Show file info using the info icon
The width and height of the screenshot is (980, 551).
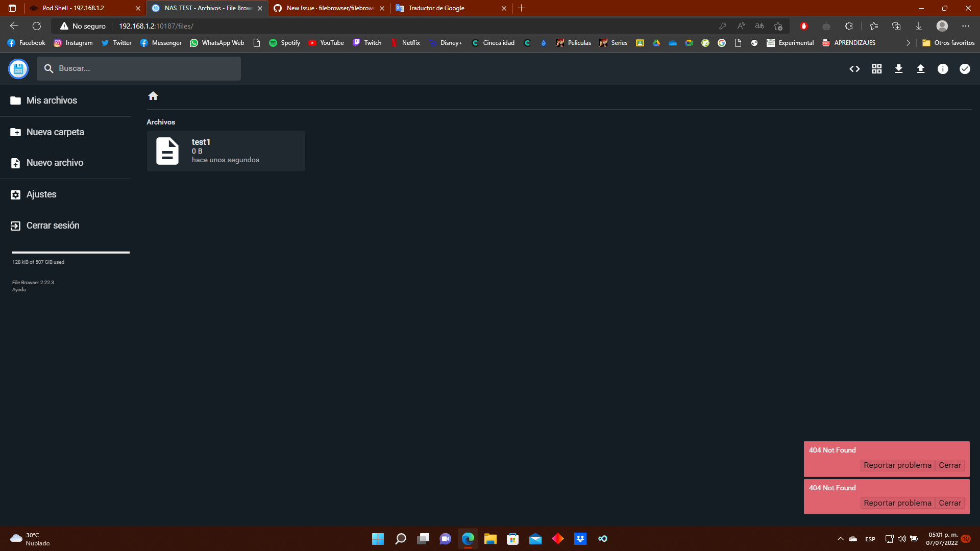coord(943,68)
